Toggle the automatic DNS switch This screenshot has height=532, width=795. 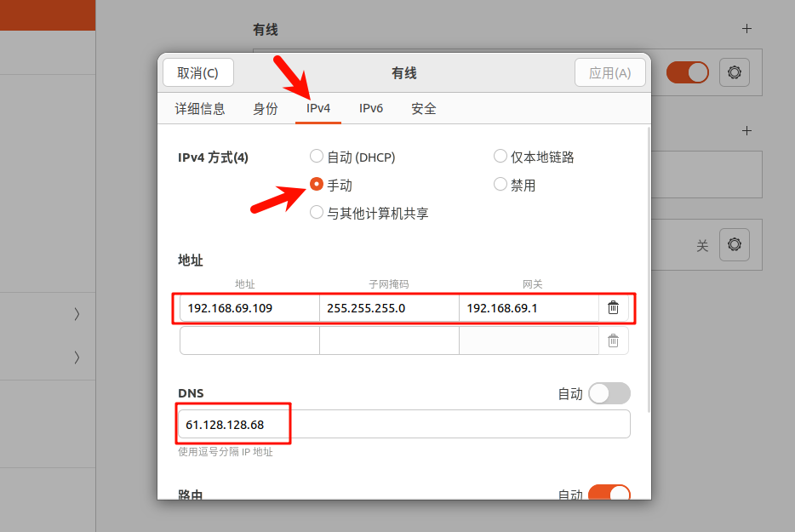(609, 393)
